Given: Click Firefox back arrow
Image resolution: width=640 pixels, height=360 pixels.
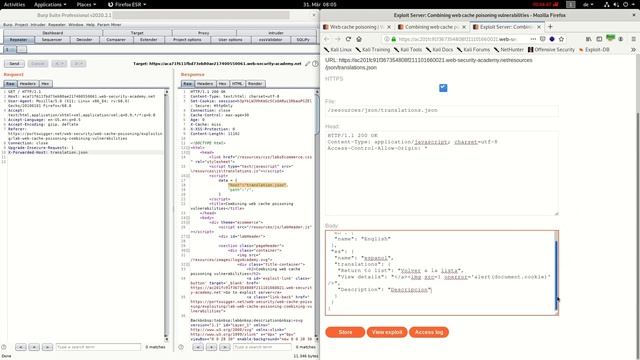Looking at the screenshot, I should point(327,39).
